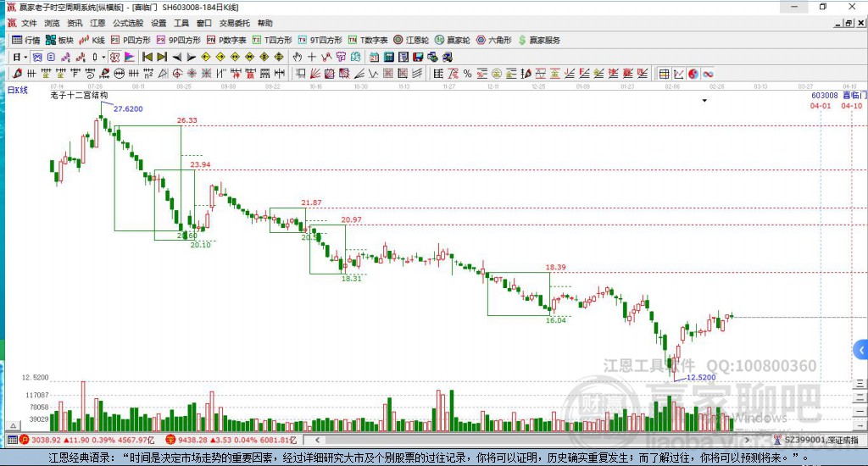This screenshot has width=868, height=466.
Task: Open the 浏览 menu
Action: (x=52, y=23)
